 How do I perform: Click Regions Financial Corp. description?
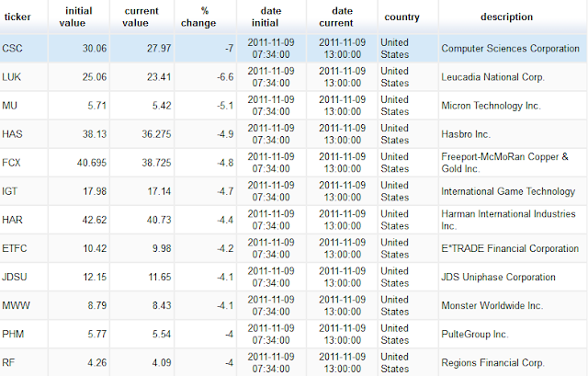pos(492,362)
